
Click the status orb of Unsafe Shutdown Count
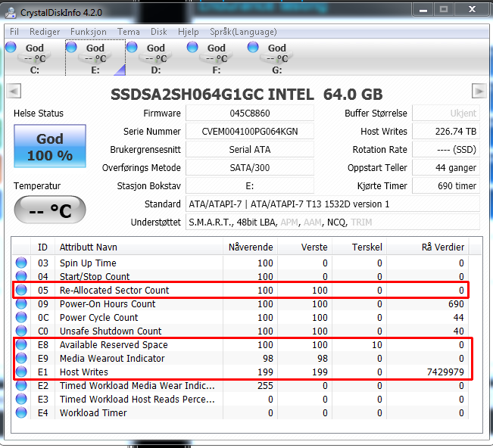(x=21, y=331)
